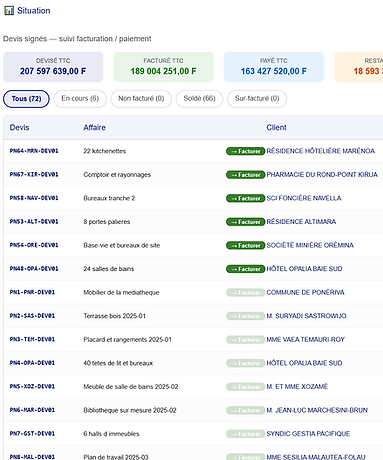Click the faded Facturer button for Mme Vaea Temauri-Roy

(x=245, y=340)
